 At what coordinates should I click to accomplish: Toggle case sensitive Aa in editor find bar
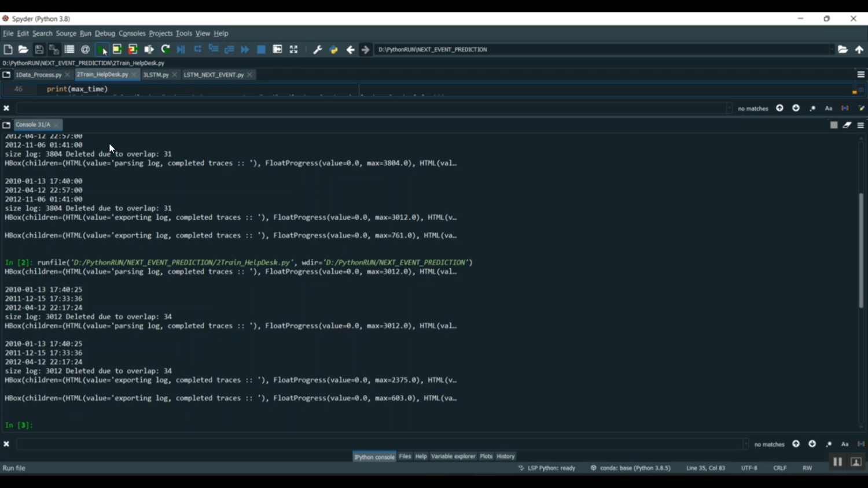tap(828, 109)
